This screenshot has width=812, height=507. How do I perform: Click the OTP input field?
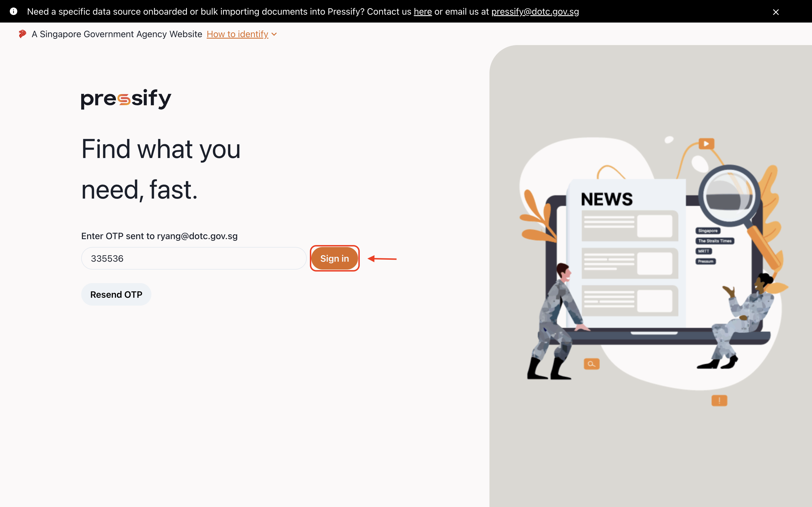pyautogui.click(x=194, y=259)
